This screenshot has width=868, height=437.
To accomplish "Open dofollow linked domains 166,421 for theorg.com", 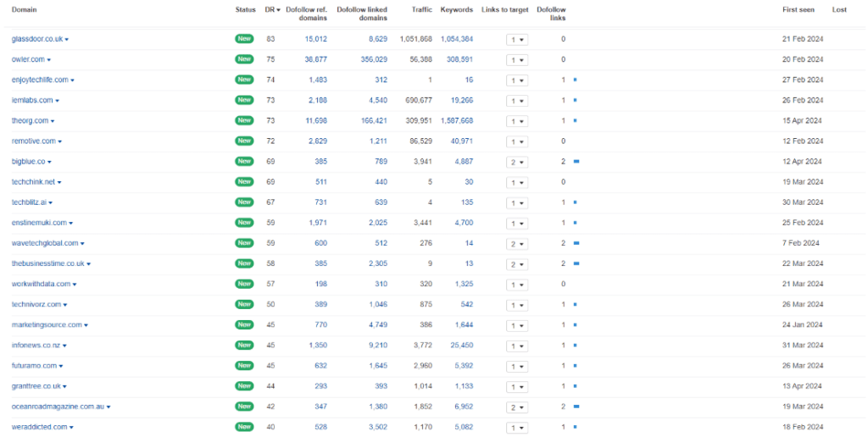I will coord(374,121).
